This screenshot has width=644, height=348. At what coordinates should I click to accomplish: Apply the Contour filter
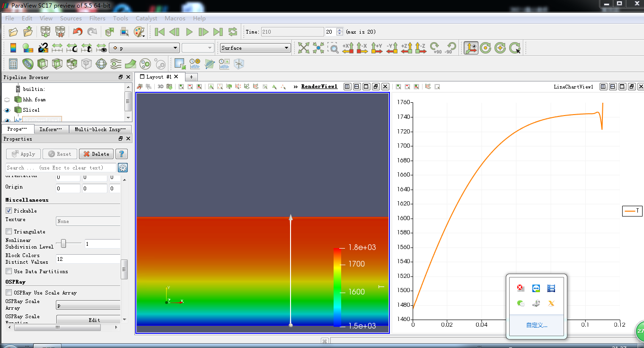28,63
